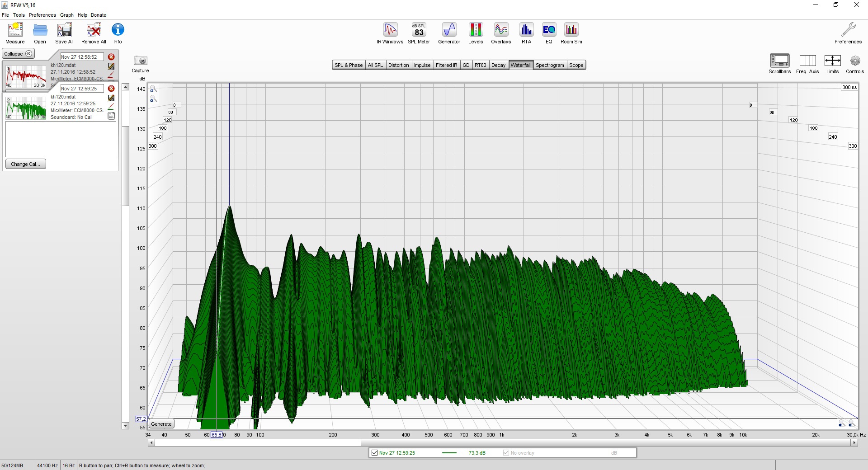Open the Preferences menu
The image size is (868, 470).
point(42,15)
